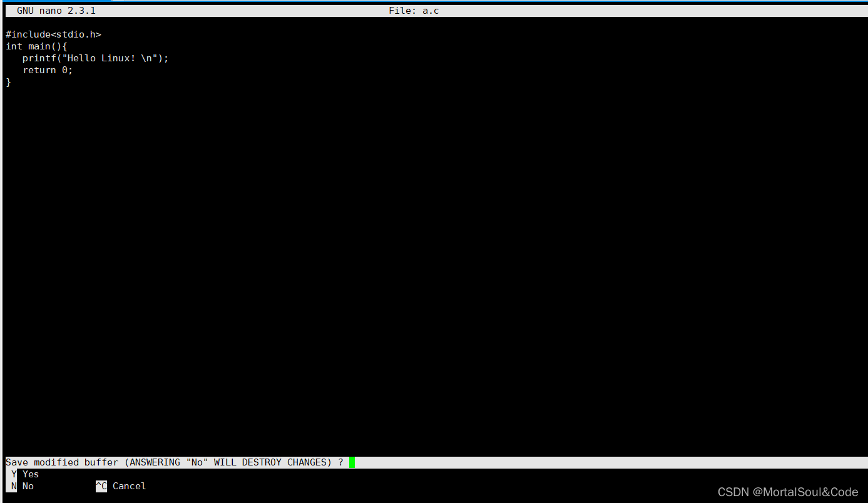Choose No to discard changes

pos(28,486)
